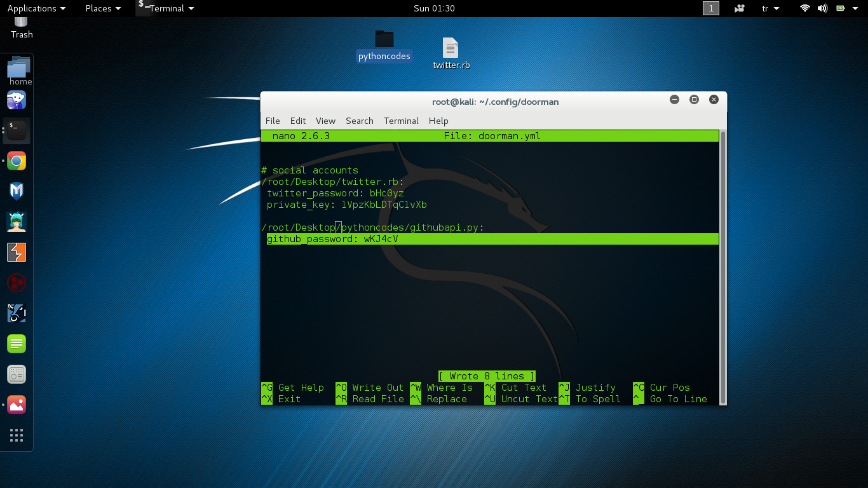The image size is (868, 488).
Task: Click the clock showing Sun 01:30
Action: (x=434, y=8)
